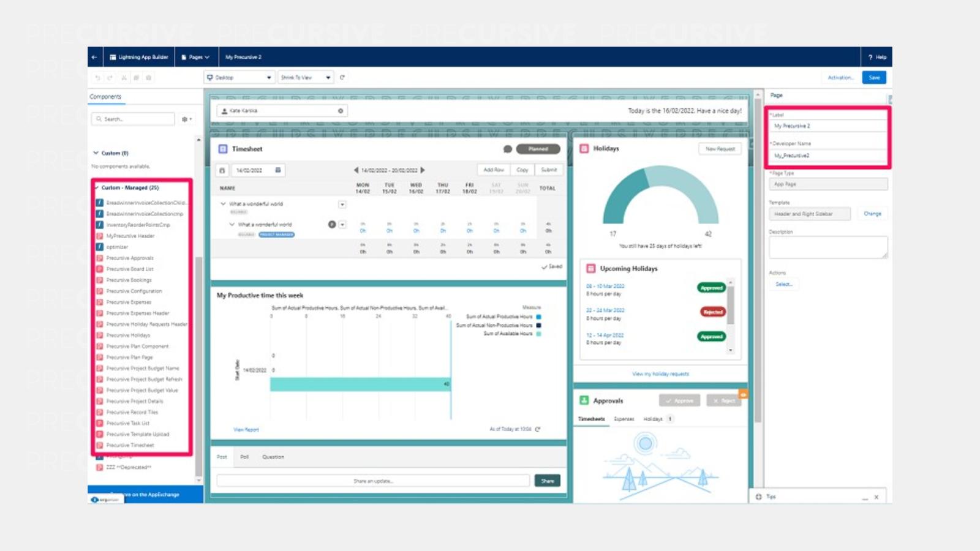
Task: Open the timesheet comment bubble
Action: pyautogui.click(x=508, y=149)
